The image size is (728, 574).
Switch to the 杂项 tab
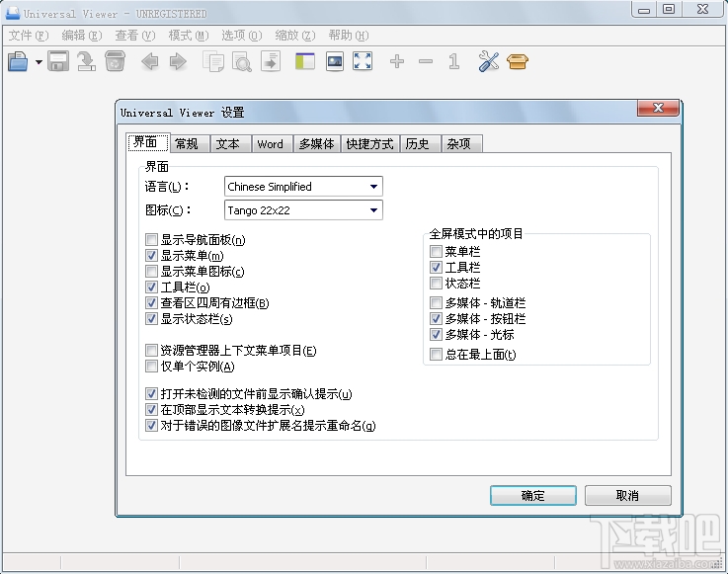tap(461, 144)
